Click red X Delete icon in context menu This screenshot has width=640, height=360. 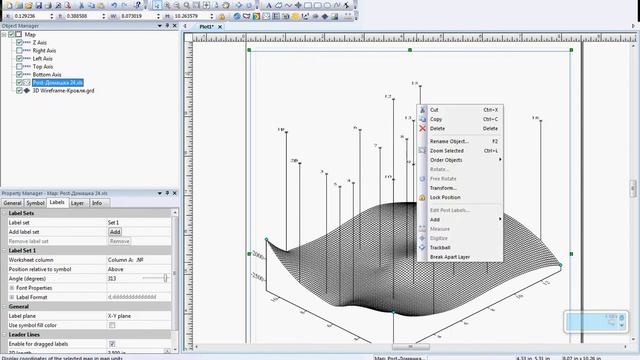point(422,128)
